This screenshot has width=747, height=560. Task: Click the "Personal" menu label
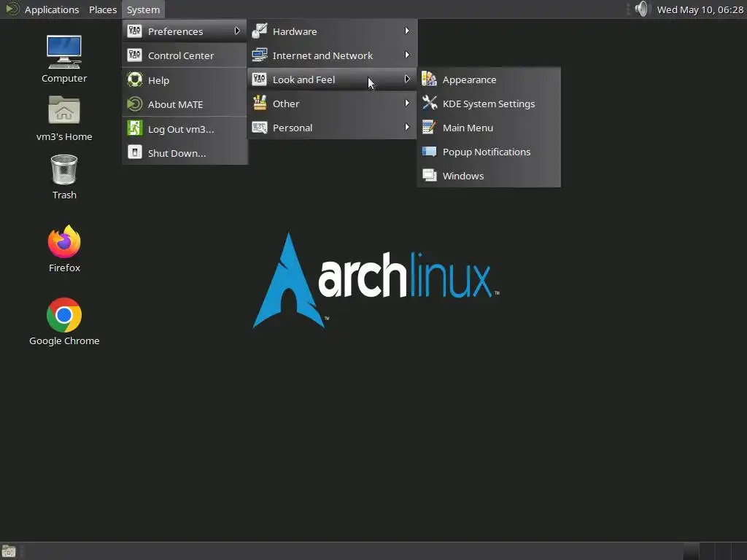tap(293, 128)
